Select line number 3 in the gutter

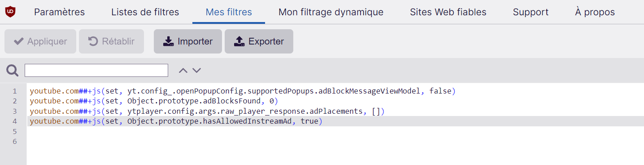(x=15, y=111)
